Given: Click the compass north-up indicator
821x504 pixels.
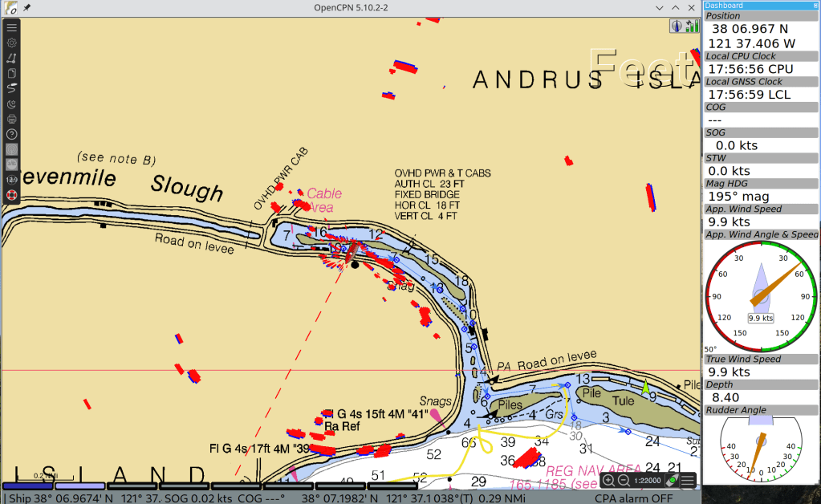Looking at the screenshot, I should [x=677, y=26].
